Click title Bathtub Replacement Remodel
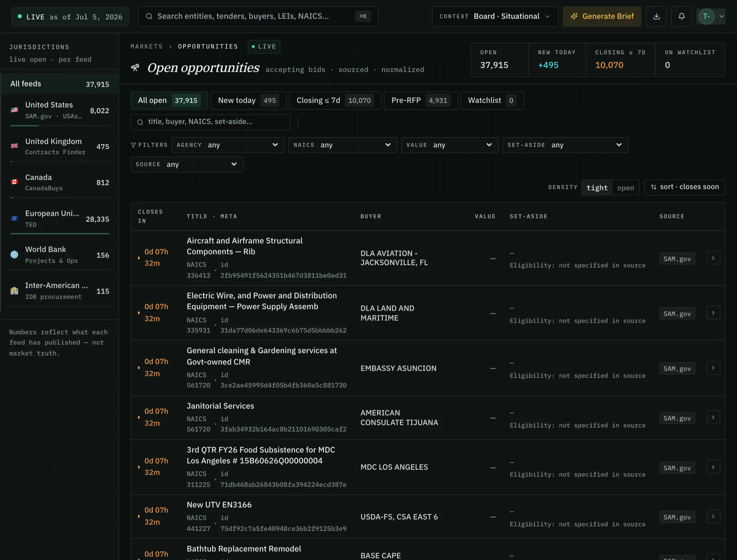 pyautogui.click(x=244, y=549)
